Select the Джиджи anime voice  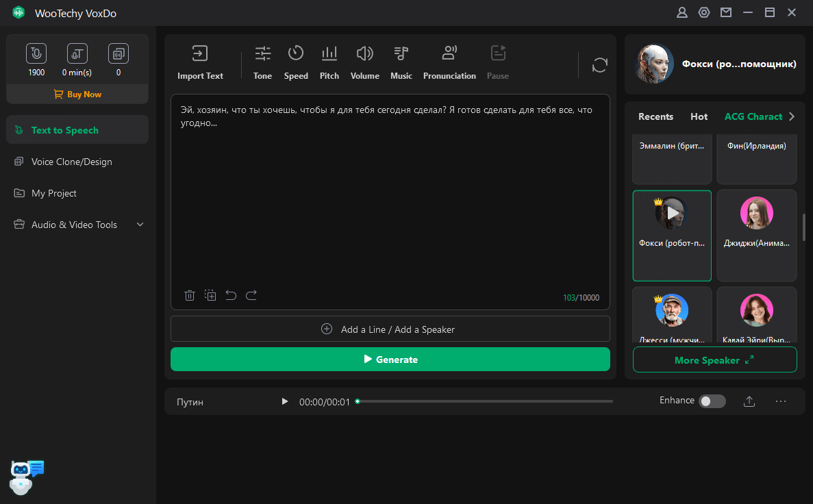tap(756, 236)
